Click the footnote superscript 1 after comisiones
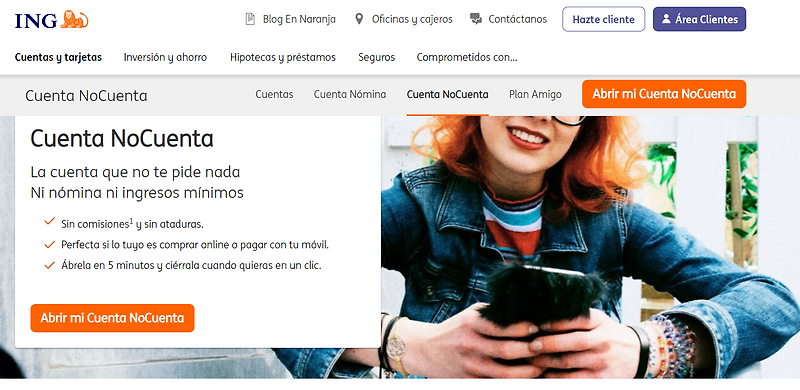 tap(131, 221)
